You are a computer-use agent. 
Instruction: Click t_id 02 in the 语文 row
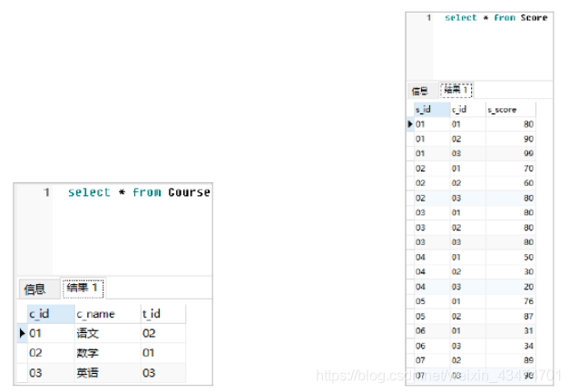coord(163,333)
